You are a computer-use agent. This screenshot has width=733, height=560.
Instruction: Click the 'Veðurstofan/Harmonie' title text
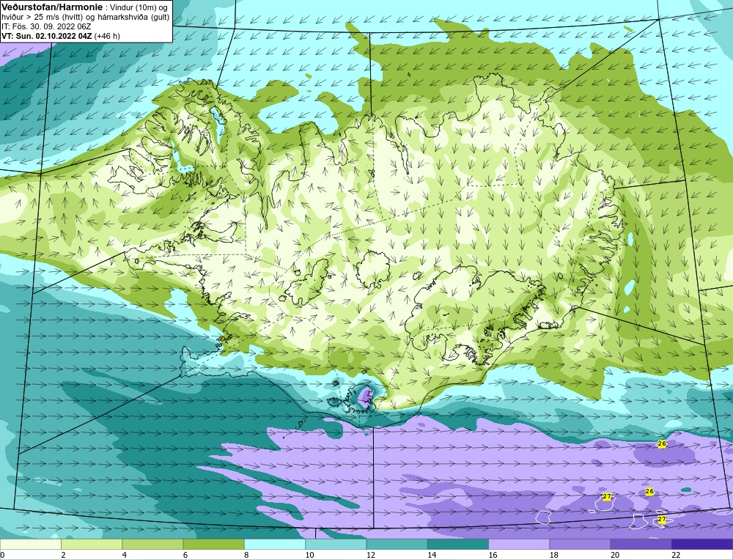click(x=51, y=7)
